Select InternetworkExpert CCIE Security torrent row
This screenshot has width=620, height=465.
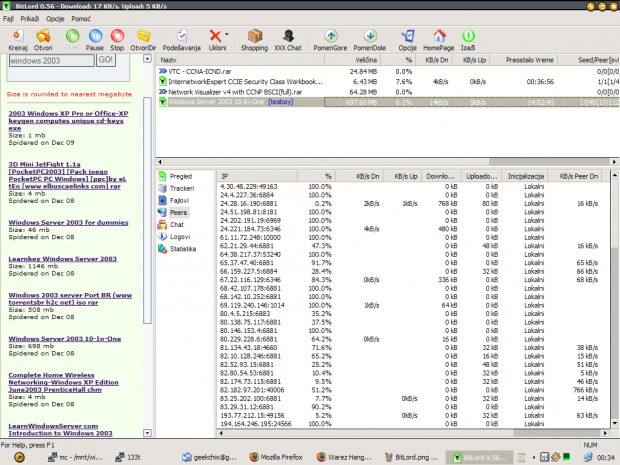(x=388, y=82)
